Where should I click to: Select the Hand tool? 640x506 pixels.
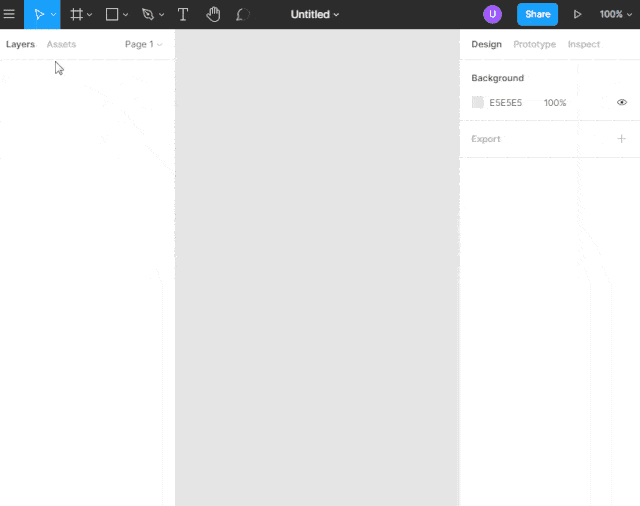(213, 14)
